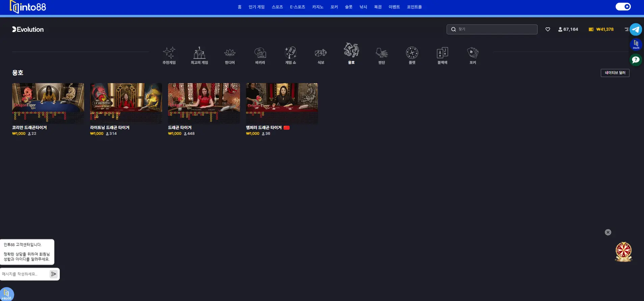Select the 용호 dragon tiger category icon
The width and height of the screenshot is (644, 301).
351,50
